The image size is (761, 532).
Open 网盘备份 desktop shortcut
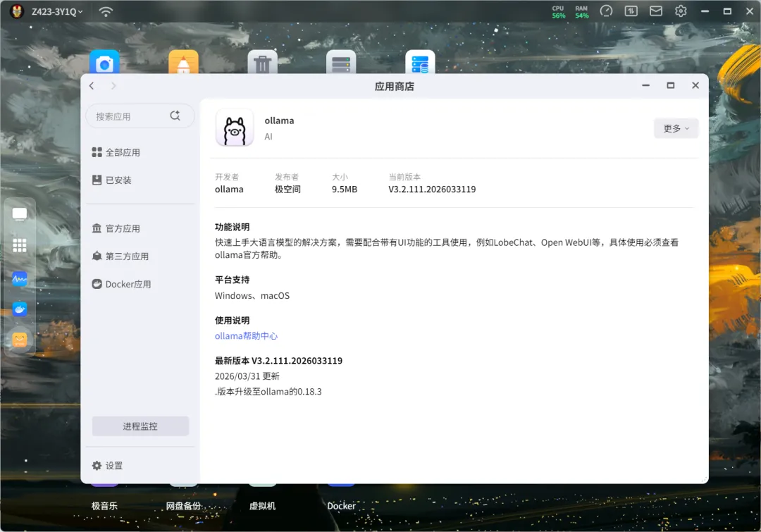[x=183, y=506]
